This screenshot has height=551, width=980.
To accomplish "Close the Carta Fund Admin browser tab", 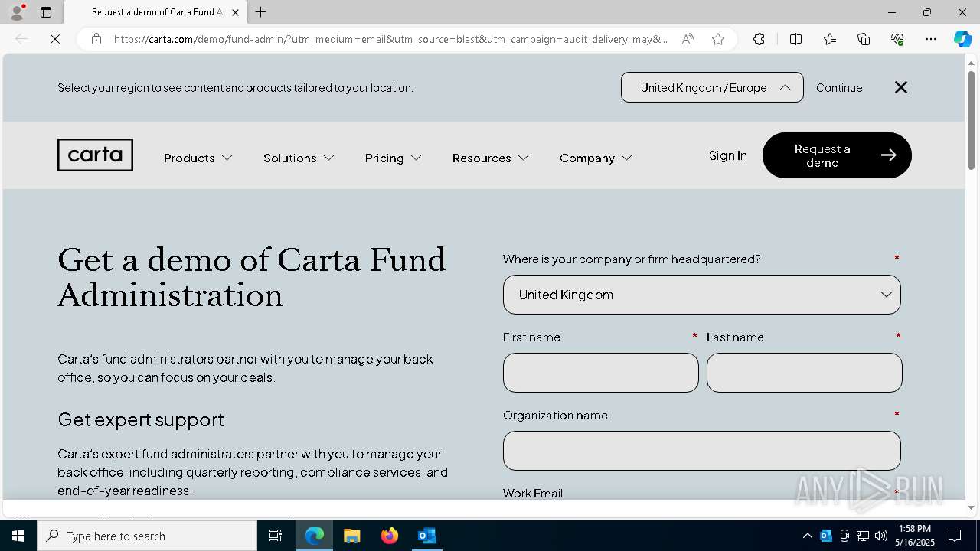I will [235, 12].
